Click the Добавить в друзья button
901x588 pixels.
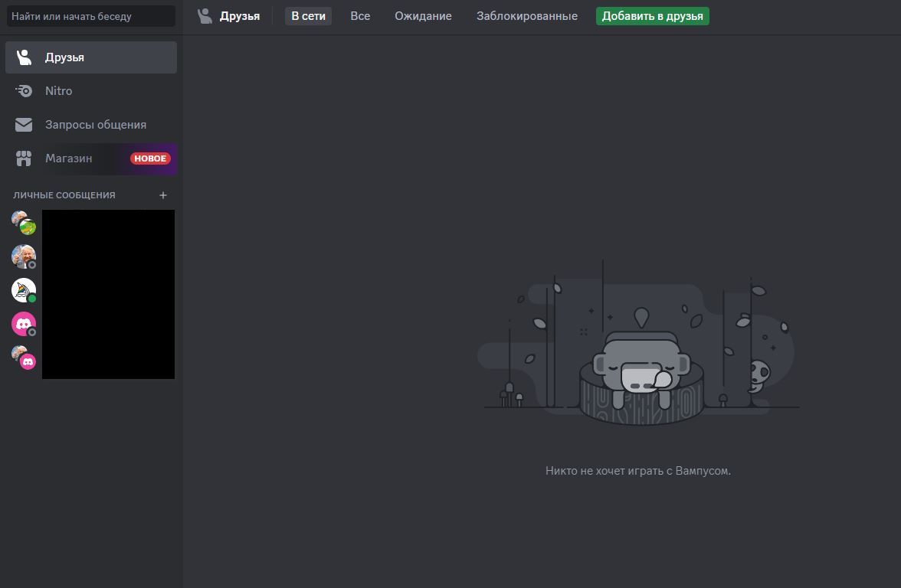click(x=652, y=15)
